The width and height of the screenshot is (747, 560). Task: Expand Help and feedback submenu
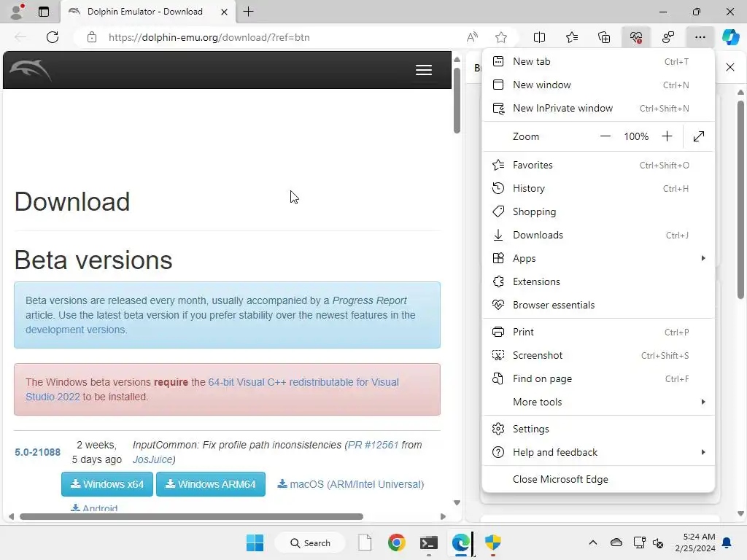[x=598, y=452]
